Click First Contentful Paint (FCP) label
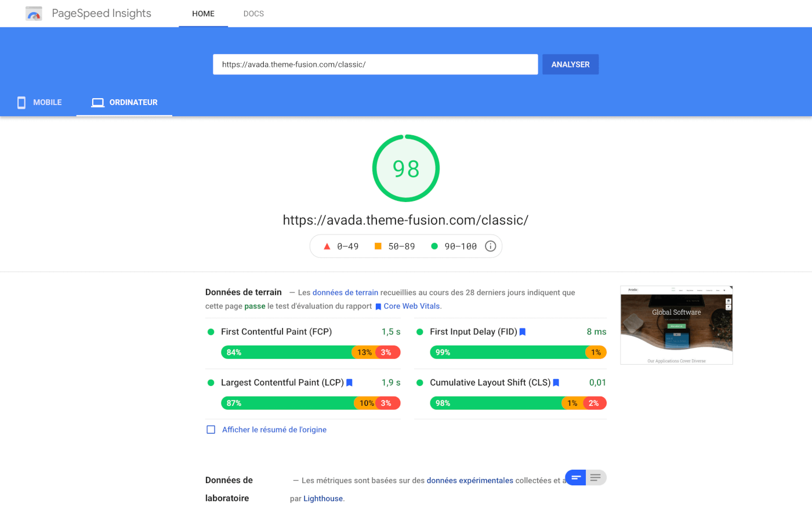This screenshot has width=812, height=508. (276, 332)
